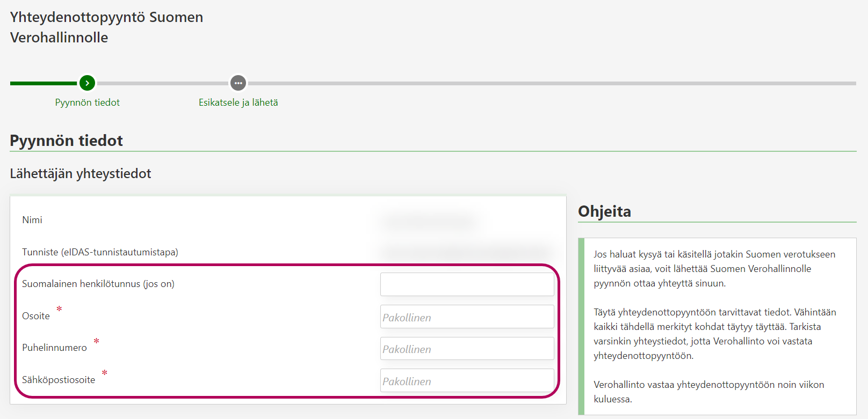Focus the Suomalainen henkilötunnus input field
Viewport: 868px width, 419px height.
[x=467, y=284]
